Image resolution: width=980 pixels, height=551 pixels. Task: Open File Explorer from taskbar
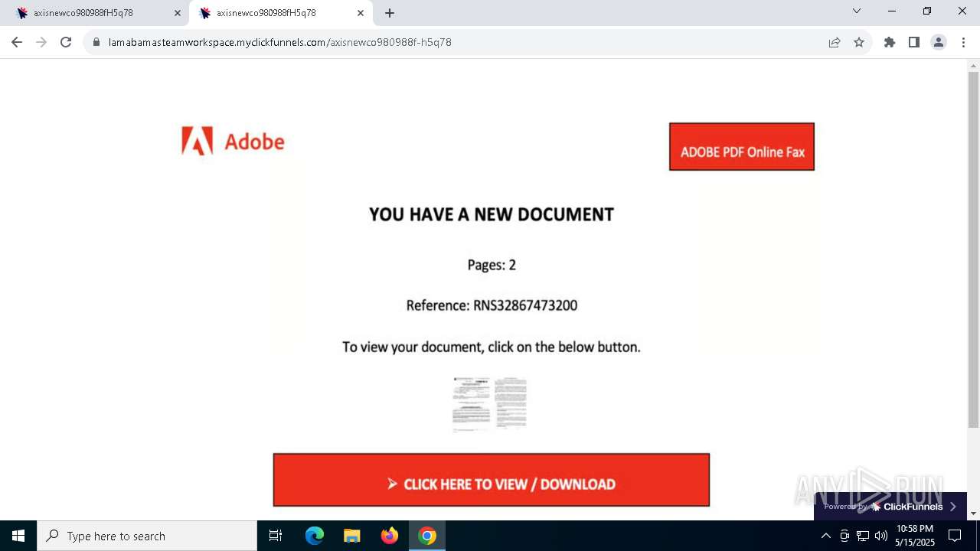(x=351, y=536)
